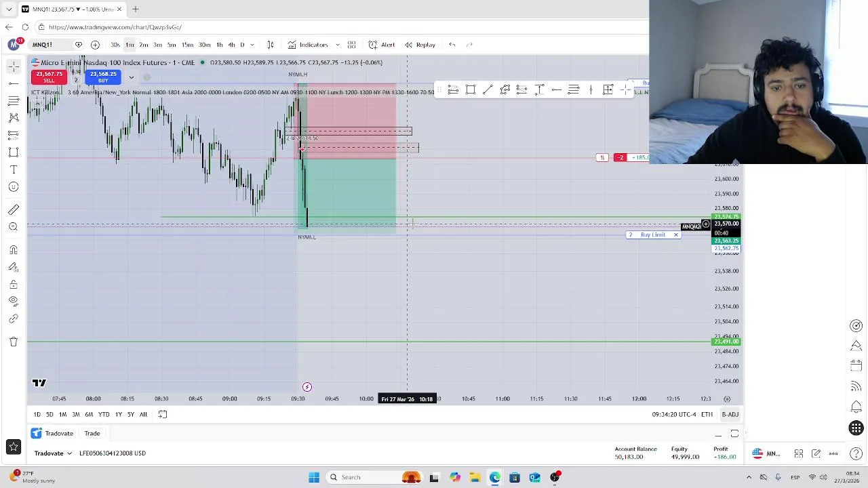
Task: Open Indicators dialog
Action: click(x=307, y=45)
